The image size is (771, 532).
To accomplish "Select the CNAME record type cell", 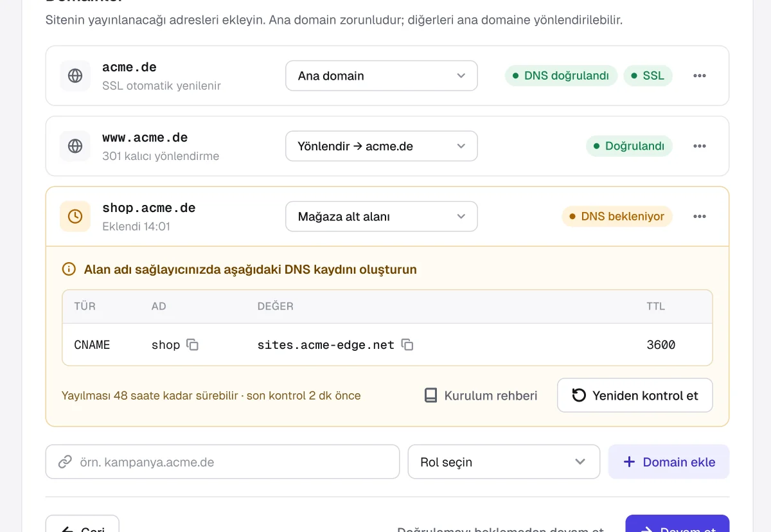I will click(x=92, y=345).
